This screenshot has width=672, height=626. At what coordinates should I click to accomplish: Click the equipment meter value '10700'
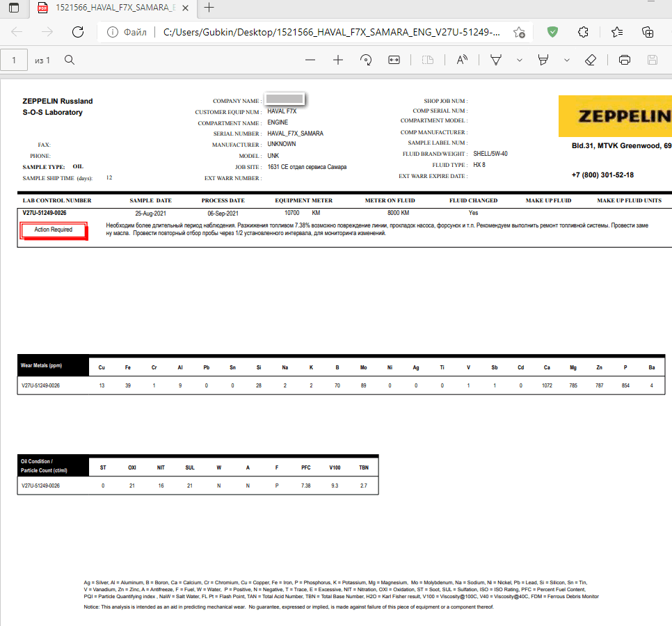click(x=292, y=213)
